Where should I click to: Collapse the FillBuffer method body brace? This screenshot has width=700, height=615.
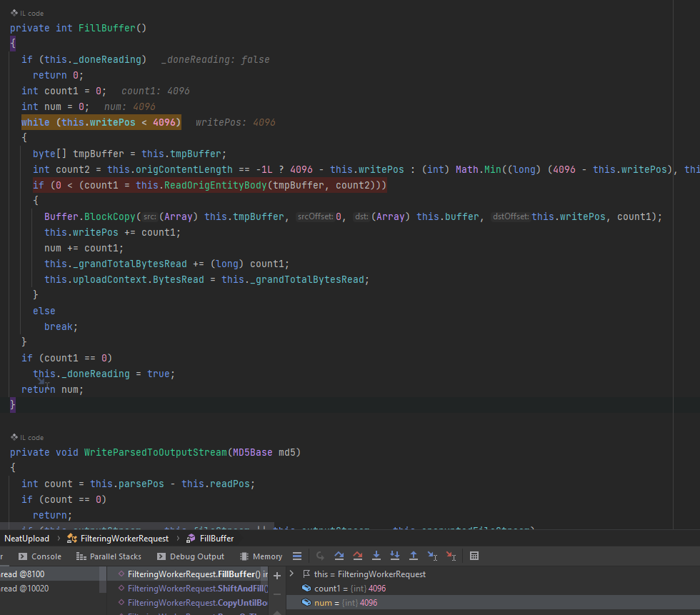pos(12,44)
